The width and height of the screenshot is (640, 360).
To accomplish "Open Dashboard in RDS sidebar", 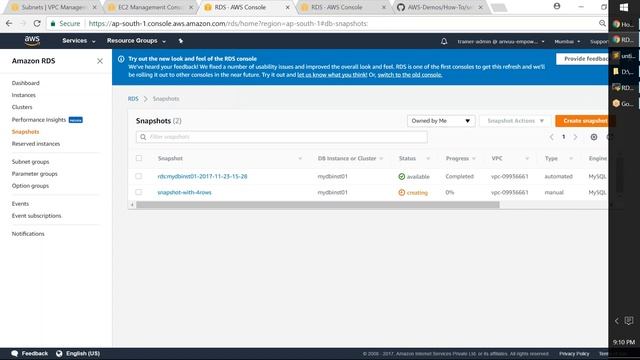I will coord(26,83).
